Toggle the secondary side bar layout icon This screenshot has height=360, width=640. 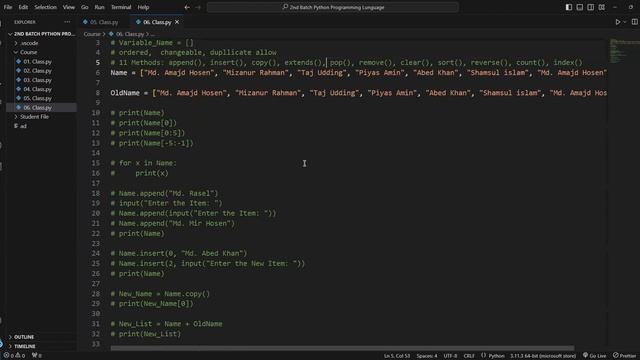coord(591,7)
